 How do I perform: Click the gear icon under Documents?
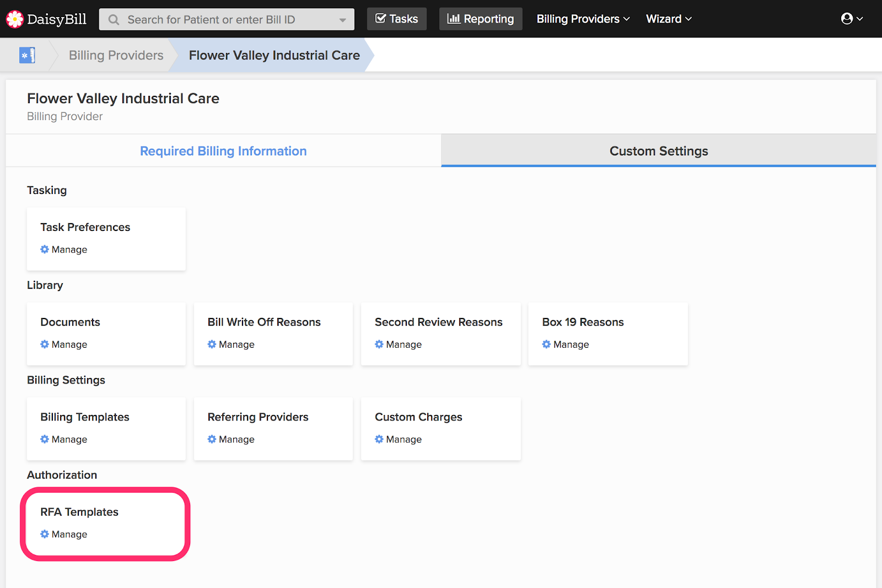coord(45,344)
